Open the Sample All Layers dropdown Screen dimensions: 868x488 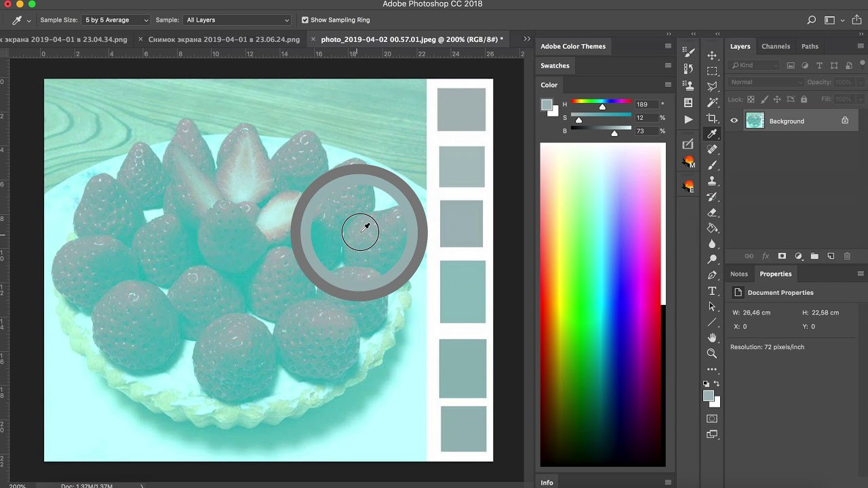(x=237, y=20)
